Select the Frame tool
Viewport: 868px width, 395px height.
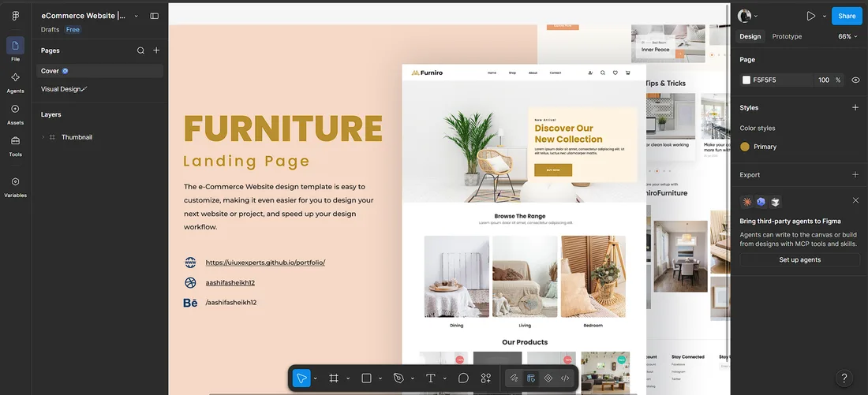(x=333, y=378)
